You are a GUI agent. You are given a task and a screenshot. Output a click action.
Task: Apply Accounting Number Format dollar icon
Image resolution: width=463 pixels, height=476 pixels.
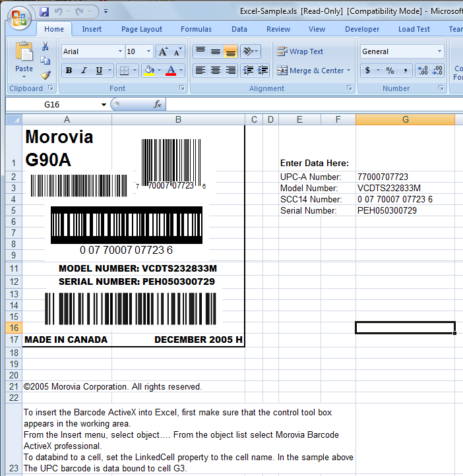point(367,71)
